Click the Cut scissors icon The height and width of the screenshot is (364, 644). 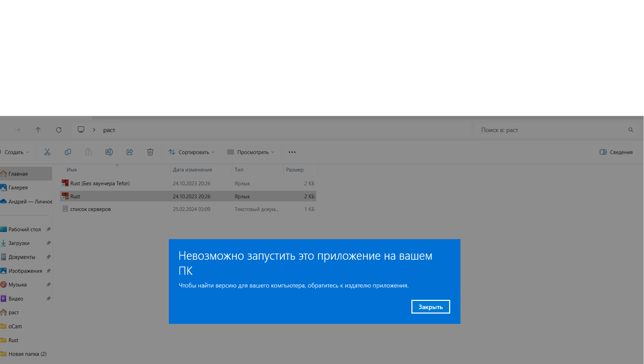(x=47, y=152)
